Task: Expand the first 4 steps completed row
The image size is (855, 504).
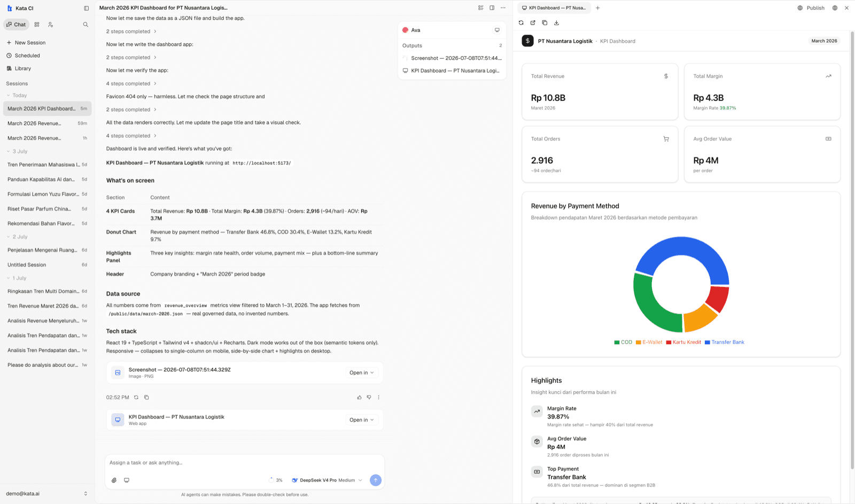Action: tap(131, 83)
